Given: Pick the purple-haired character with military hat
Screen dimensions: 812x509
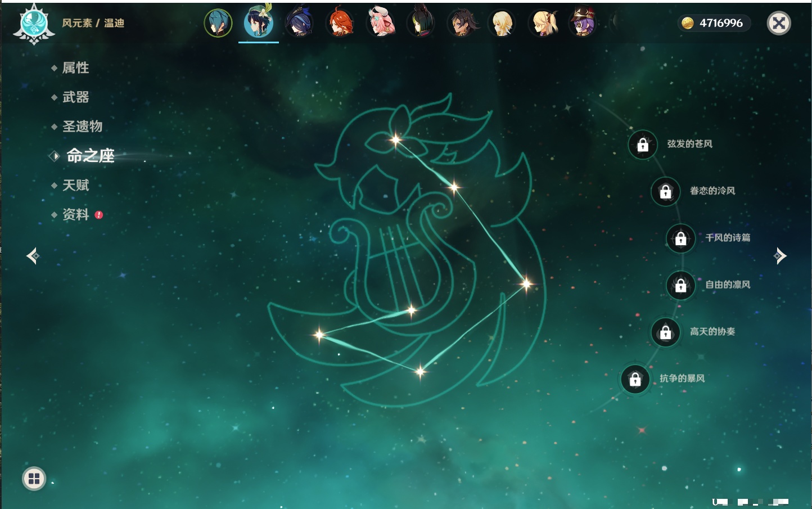Looking at the screenshot, I should pyautogui.click(x=583, y=24).
